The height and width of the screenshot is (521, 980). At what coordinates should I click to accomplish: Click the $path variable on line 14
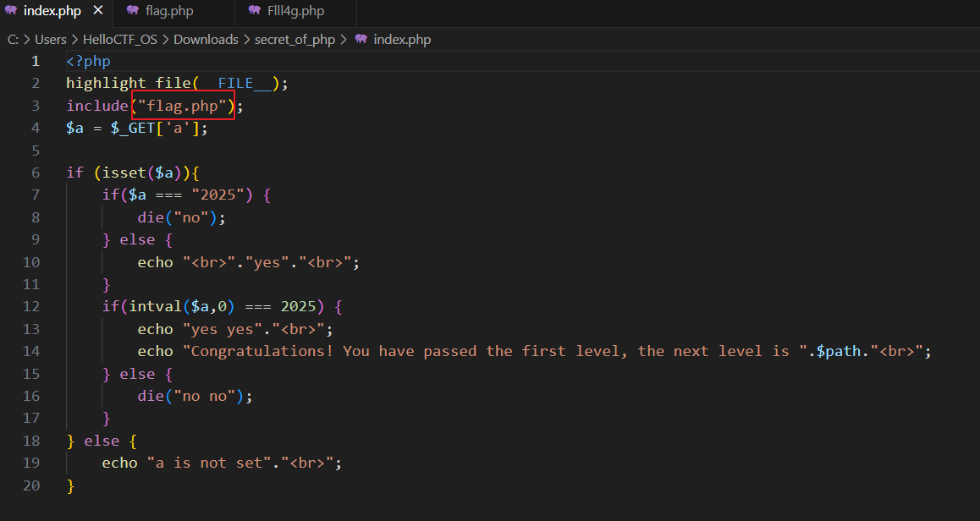point(838,351)
